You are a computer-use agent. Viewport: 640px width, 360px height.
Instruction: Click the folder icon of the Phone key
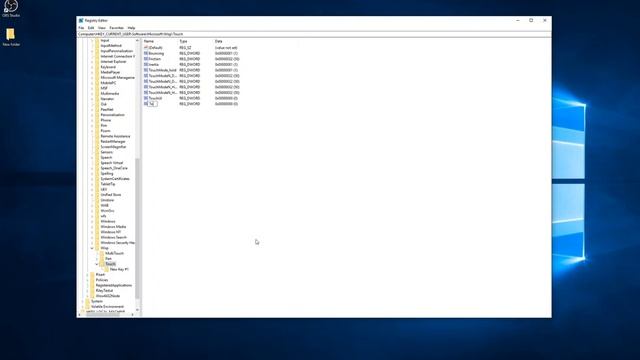97,120
